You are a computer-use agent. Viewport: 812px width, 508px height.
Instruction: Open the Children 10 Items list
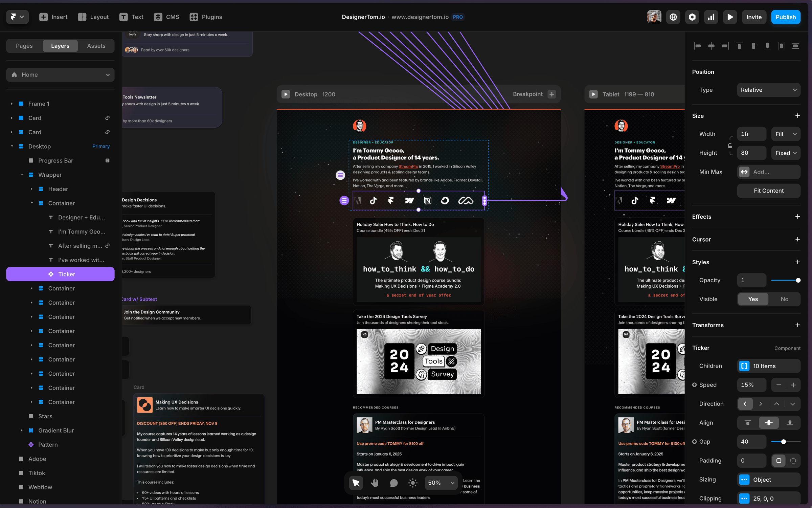(768, 366)
